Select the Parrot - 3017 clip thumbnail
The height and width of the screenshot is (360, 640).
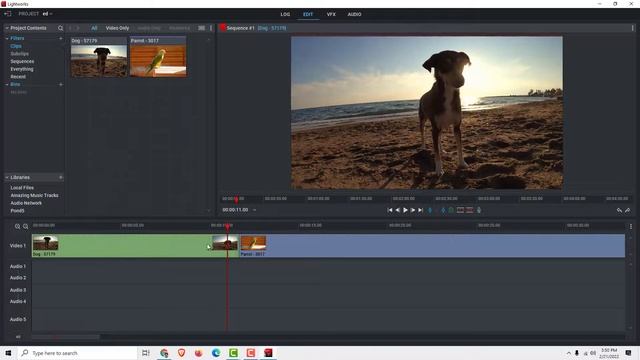(x=158, y=57)
